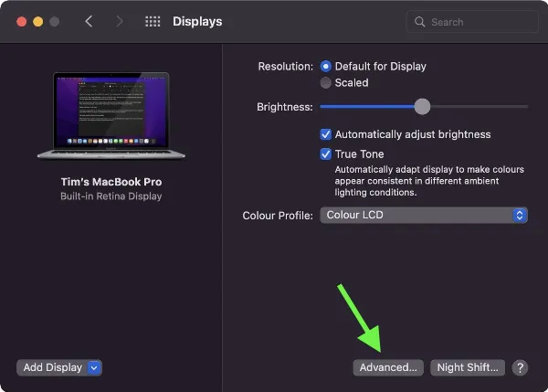Open the Colour Profile dropdown

(424, 216)
